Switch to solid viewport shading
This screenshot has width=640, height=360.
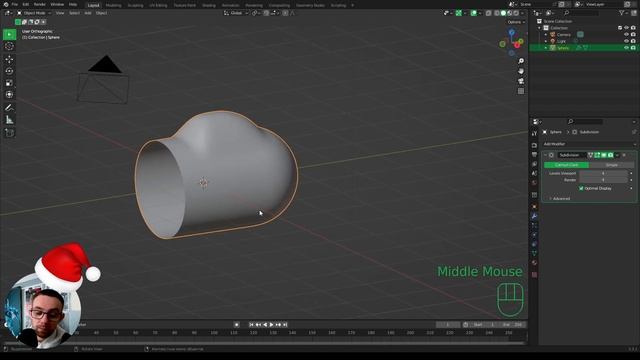coord(503,13)
